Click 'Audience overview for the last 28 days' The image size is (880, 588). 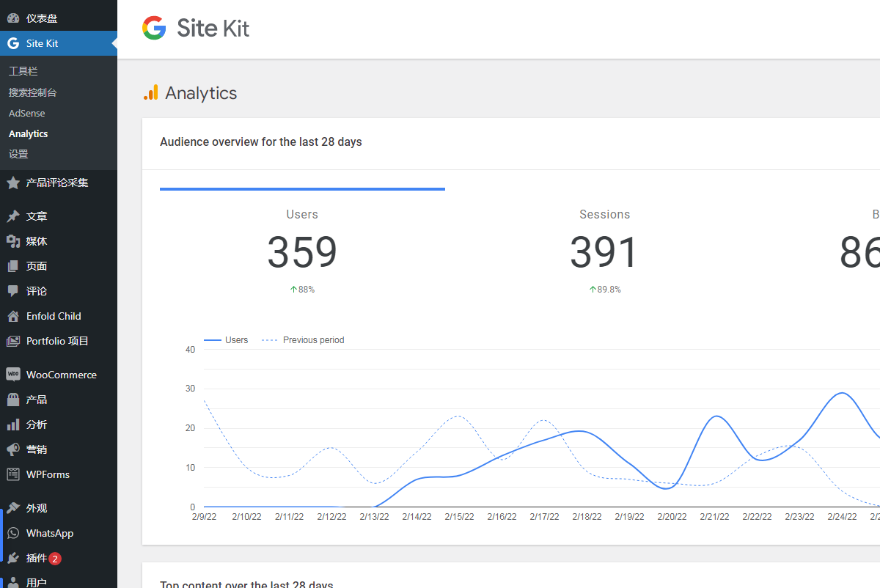[x=261, y=142]
